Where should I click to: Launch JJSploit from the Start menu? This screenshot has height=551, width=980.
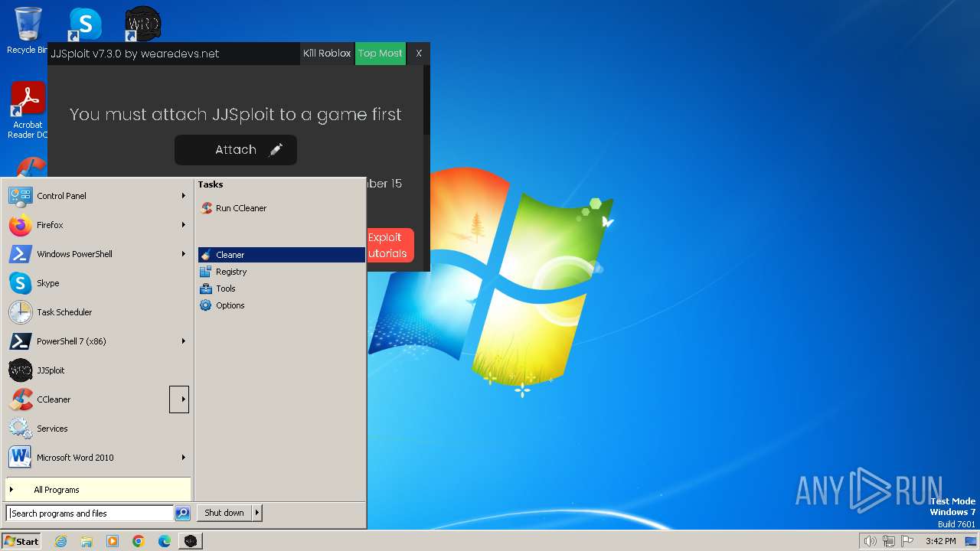[98, 370]
